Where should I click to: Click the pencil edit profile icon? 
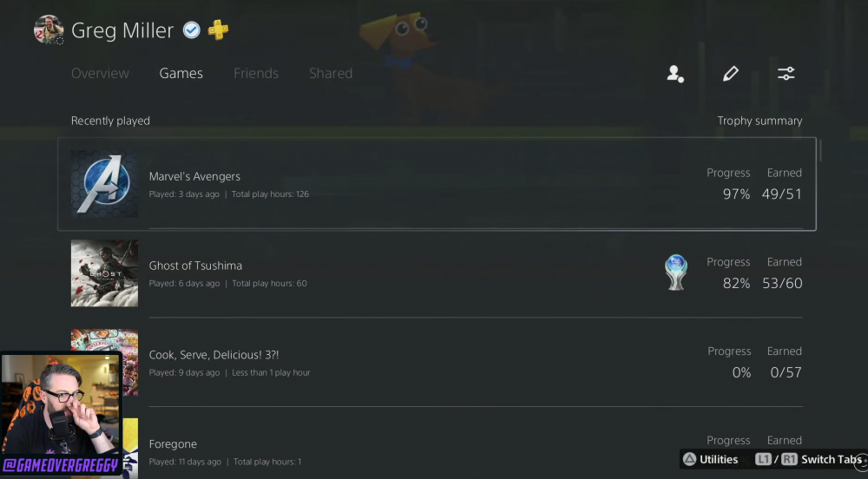[x=731, y=74]
